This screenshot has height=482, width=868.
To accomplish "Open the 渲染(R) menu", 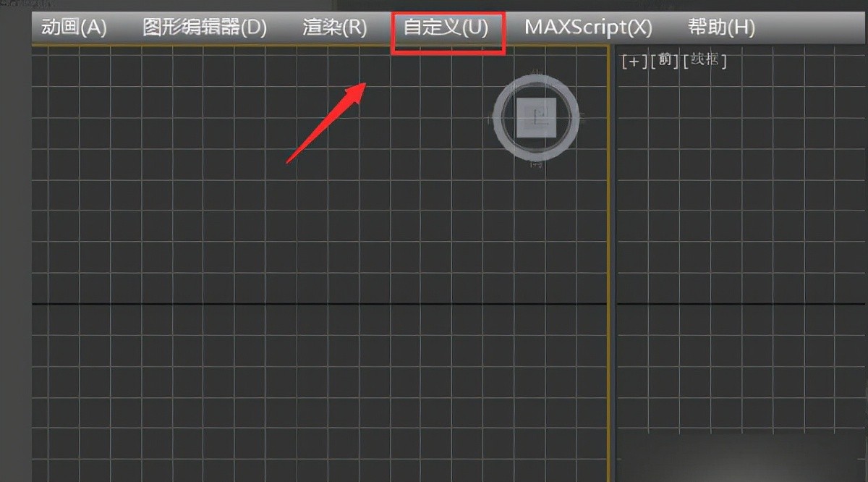I will [x=334, y=28].
